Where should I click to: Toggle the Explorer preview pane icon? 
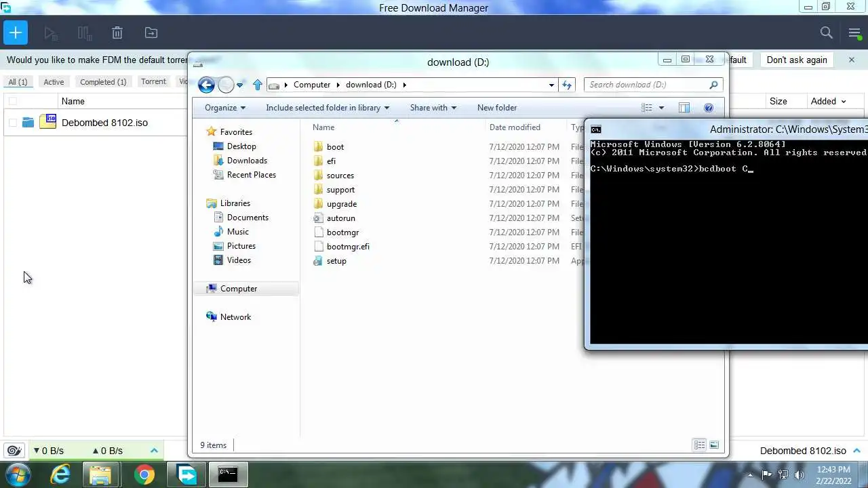(684, 108)
